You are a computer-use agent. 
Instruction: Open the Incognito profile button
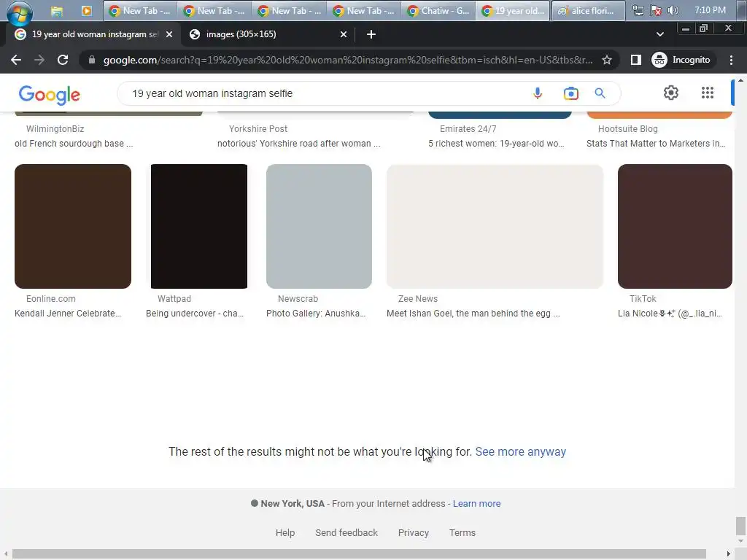click(x=681, y=60)
